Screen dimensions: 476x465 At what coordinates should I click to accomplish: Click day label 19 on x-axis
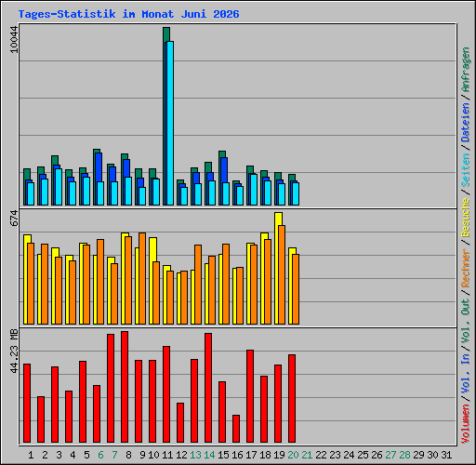point(279,455)
